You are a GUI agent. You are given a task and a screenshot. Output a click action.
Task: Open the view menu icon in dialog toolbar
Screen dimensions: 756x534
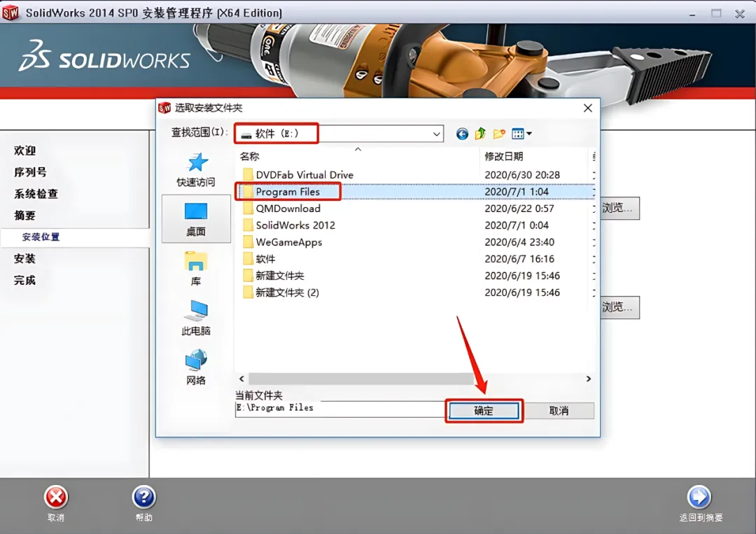(x=521, y=134)
